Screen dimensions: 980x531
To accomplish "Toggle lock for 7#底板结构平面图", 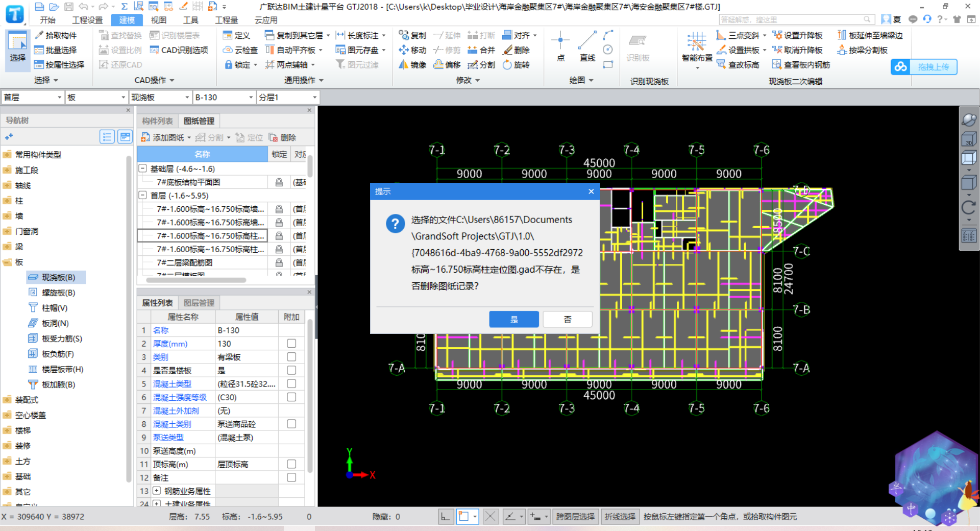I will [279, 182].
